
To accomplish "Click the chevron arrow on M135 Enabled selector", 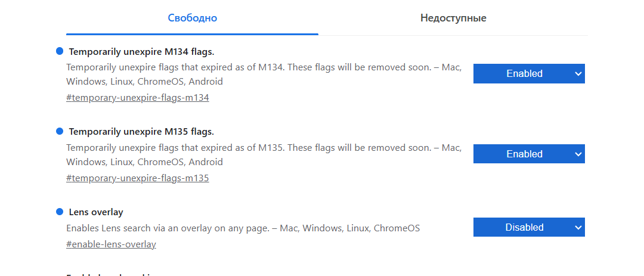I will tap(577, 154).
